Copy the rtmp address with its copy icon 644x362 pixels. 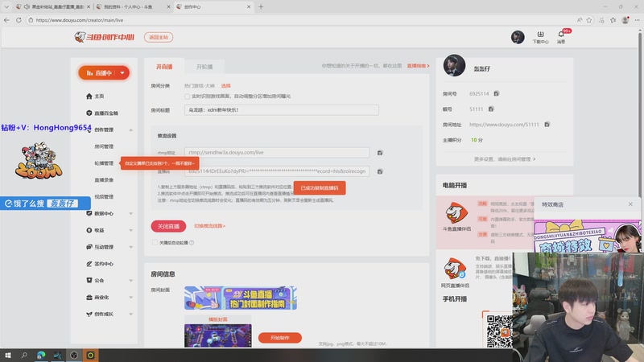[380, 153]
